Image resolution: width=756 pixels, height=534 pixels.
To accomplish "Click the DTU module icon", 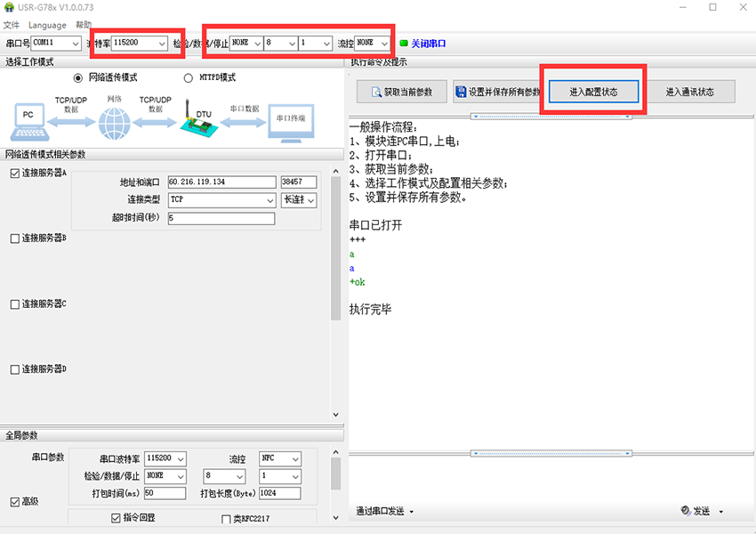I will tap(197, 120).
